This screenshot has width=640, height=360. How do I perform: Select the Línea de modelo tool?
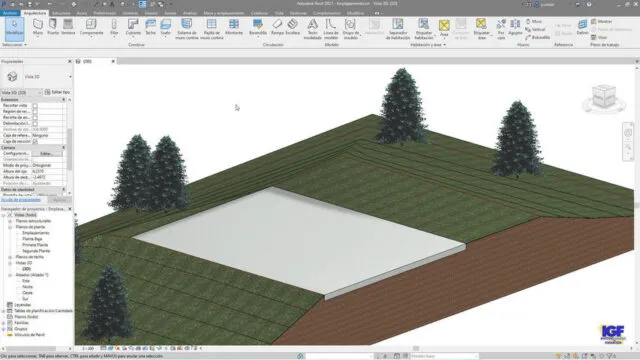331,29
